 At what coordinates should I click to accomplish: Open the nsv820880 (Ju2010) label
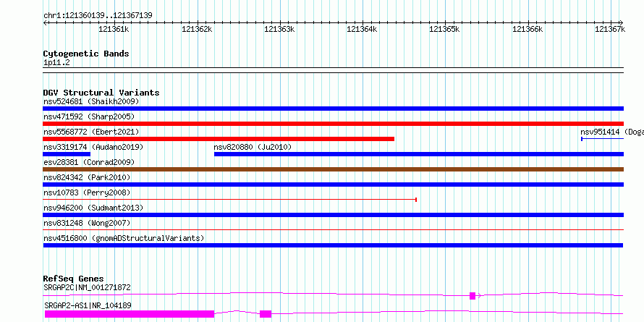pyautogui.click(x=253, y=147)
